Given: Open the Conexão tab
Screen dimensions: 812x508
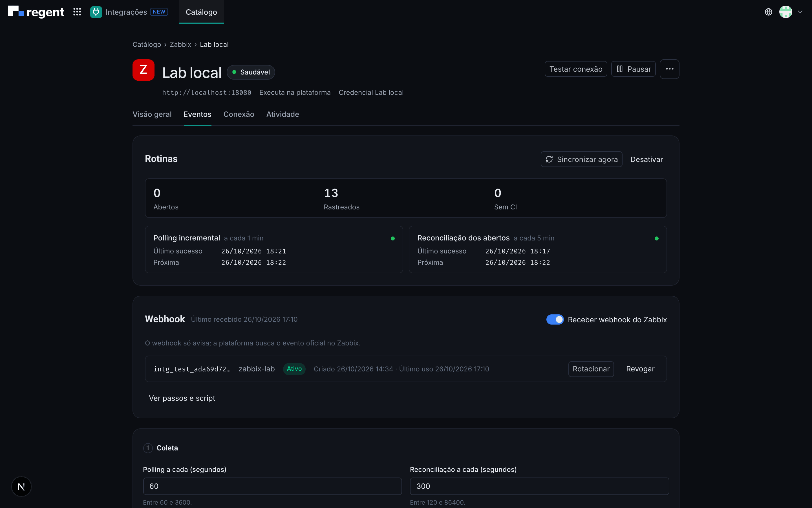Looking at the screenshot, I should (x=239, y=114).
